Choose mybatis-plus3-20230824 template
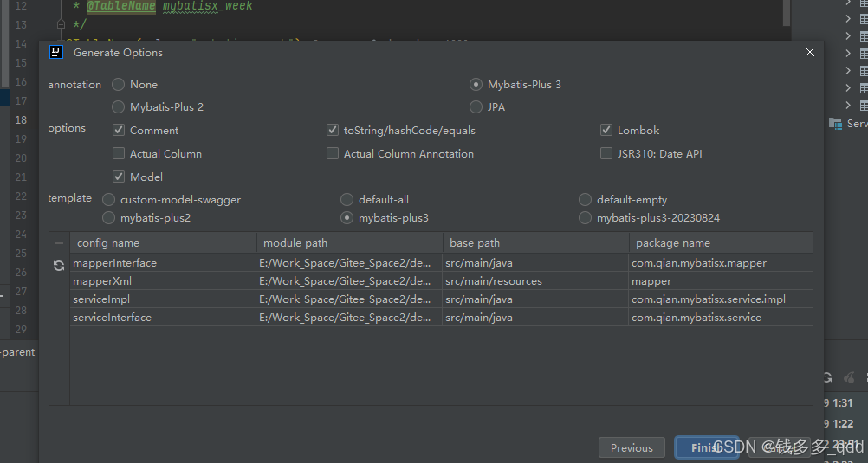Screen dimensions: 868x463 tap(585, 218)
